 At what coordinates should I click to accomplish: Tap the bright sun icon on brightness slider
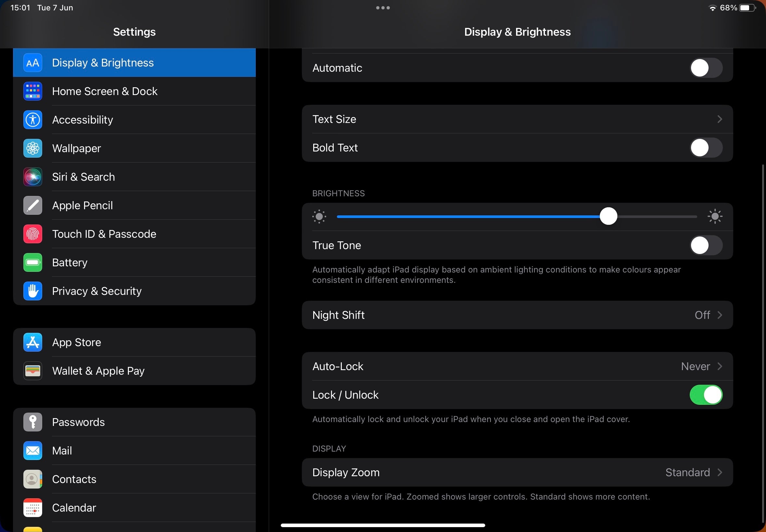coord(715,217)
